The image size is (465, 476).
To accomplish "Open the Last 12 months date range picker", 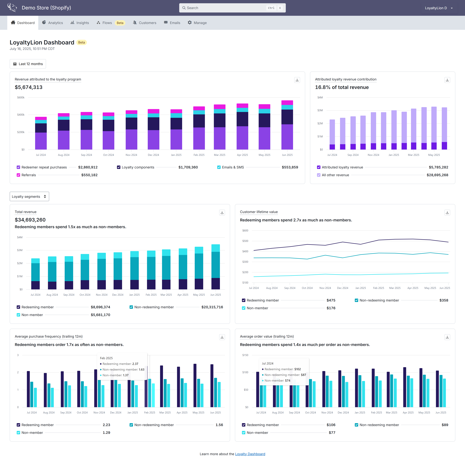I will tap(28, 64).
